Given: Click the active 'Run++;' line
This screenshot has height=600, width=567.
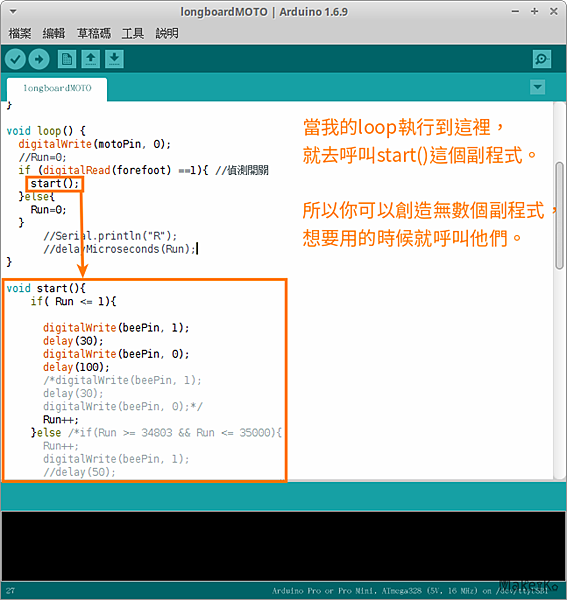Looking at the screenshot, I should click(x=61, y=420).
